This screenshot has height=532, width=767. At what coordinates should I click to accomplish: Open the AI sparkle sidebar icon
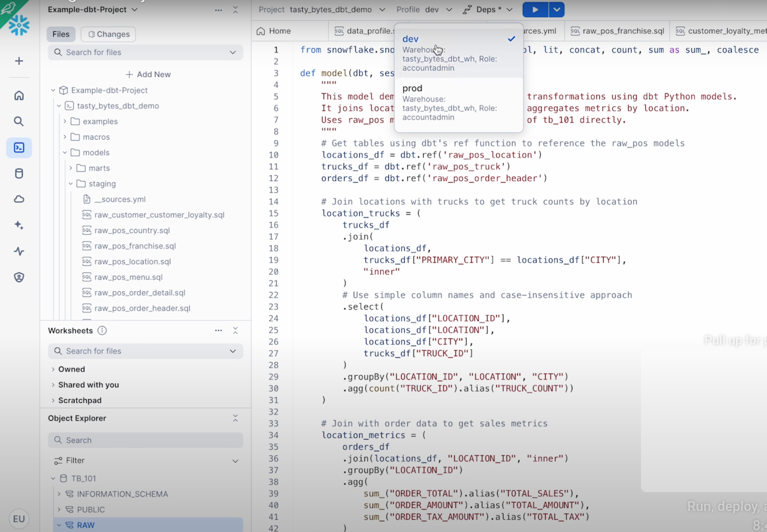pyautogui.click(x=19, y=225)
